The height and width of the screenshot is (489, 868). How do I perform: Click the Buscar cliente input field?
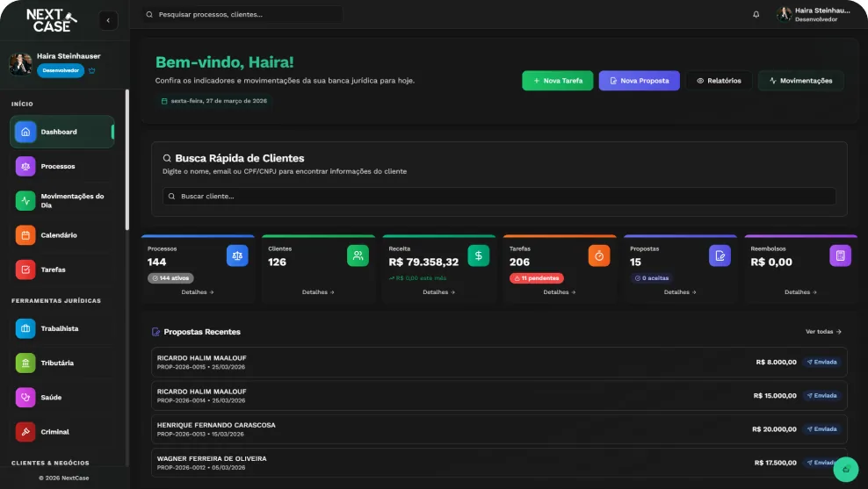[499, 197]
